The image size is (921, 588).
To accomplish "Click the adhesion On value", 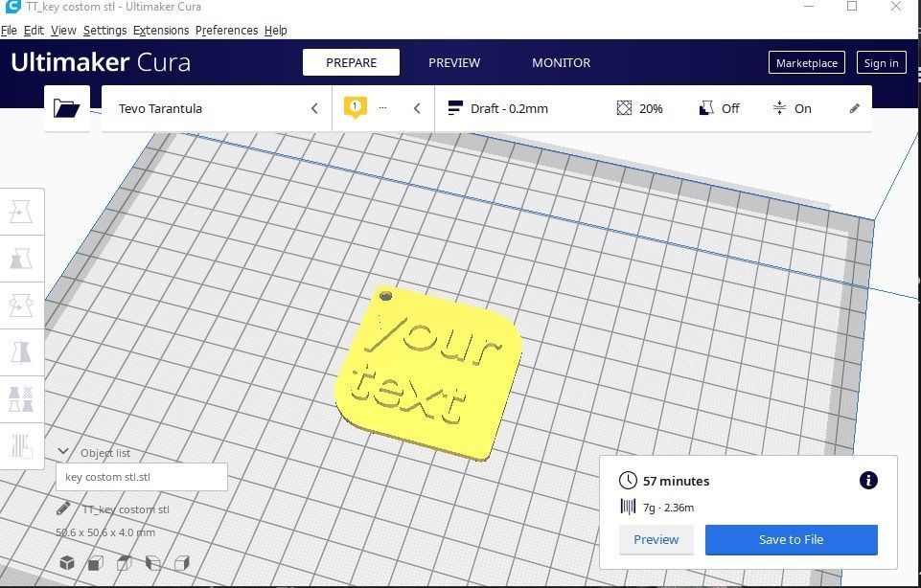I will (803, 108).
